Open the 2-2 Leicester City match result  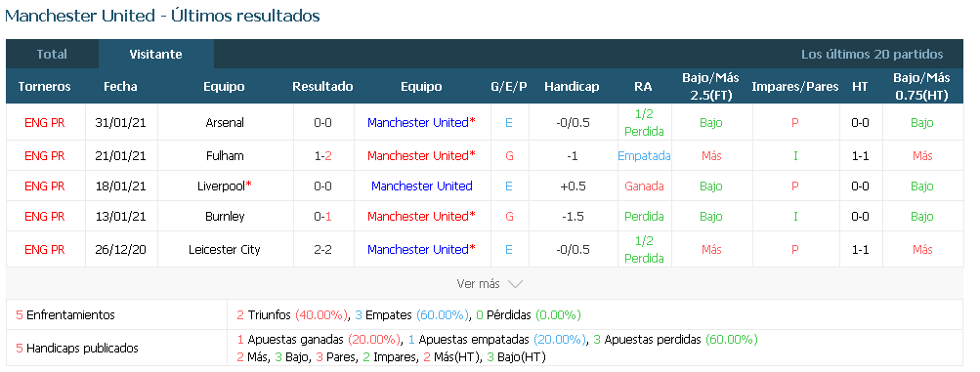(322, 250)
